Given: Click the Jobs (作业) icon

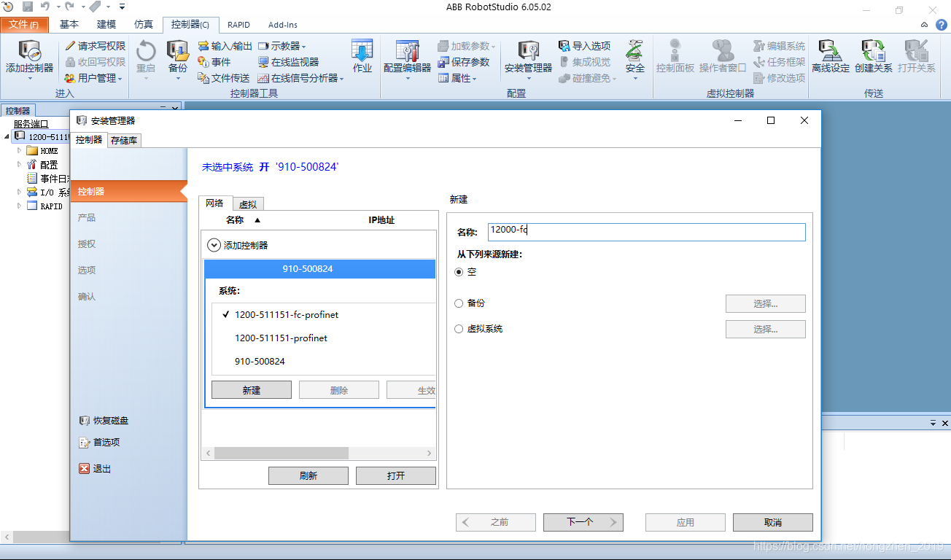Looking at the screenshot, I should (x=362, y=58).
